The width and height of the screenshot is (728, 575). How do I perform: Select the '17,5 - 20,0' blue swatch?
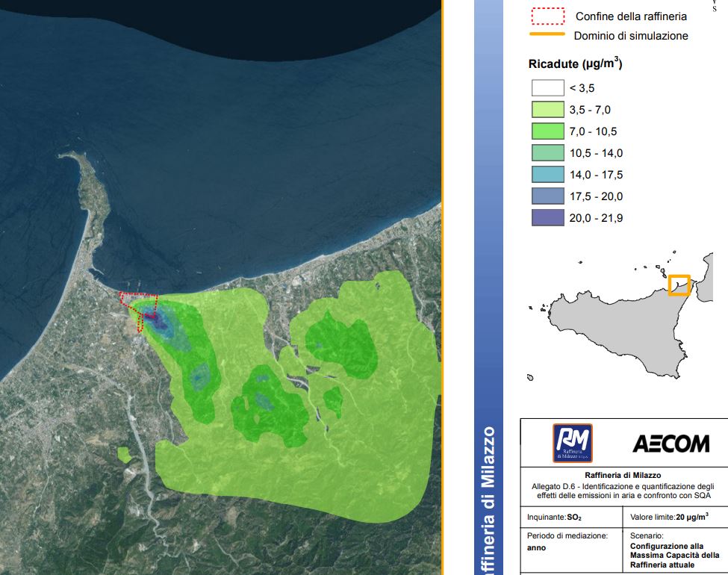click(547, 196)
